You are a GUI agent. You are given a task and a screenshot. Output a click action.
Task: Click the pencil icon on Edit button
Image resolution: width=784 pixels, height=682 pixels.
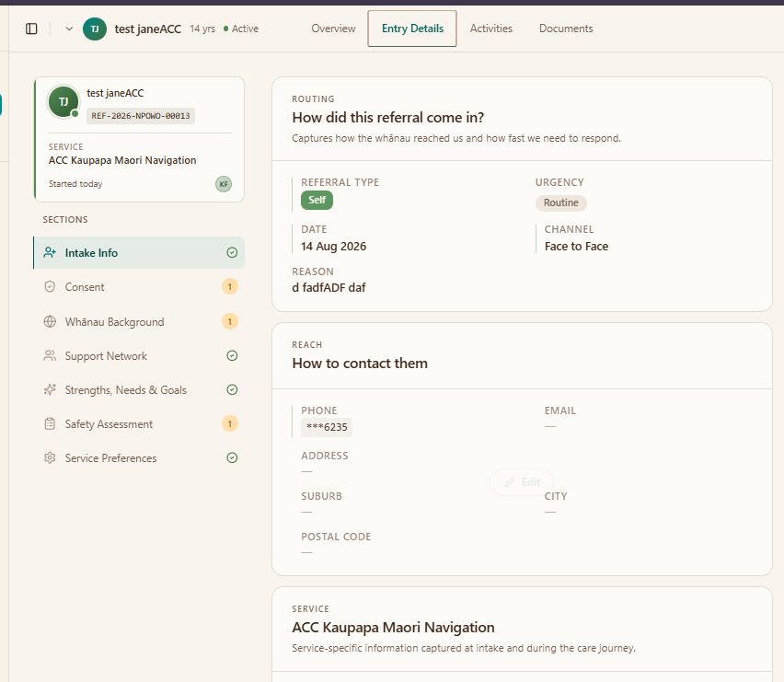[510, 482]
